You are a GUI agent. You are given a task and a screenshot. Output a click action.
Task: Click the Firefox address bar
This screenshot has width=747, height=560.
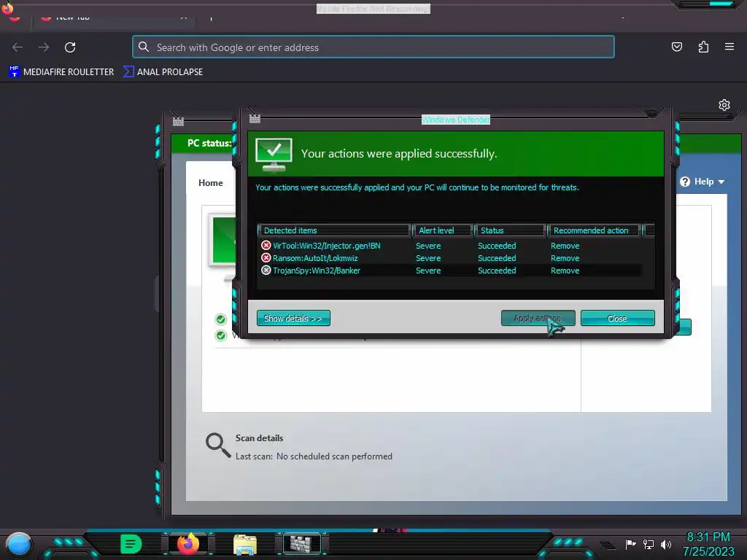(x=373, y=47)
